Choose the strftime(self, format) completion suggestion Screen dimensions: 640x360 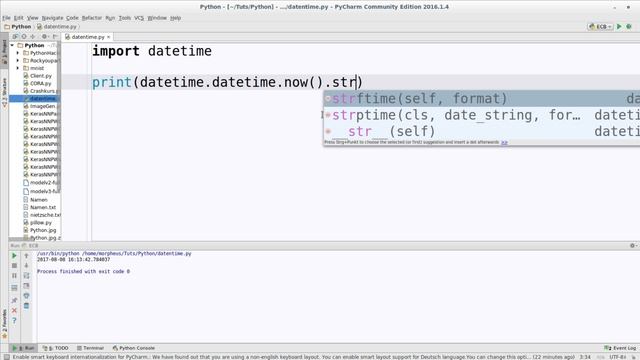coord(482,99)
